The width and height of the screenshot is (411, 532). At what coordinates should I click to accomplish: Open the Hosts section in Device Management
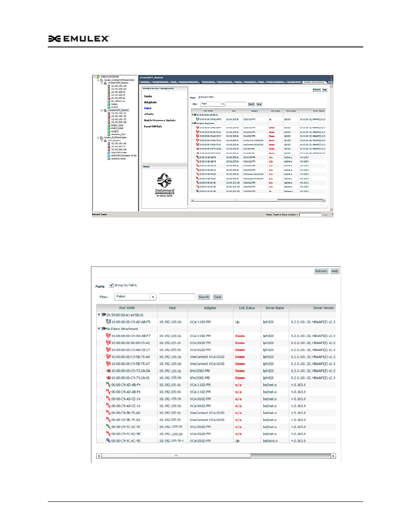(x=148, y=96)
